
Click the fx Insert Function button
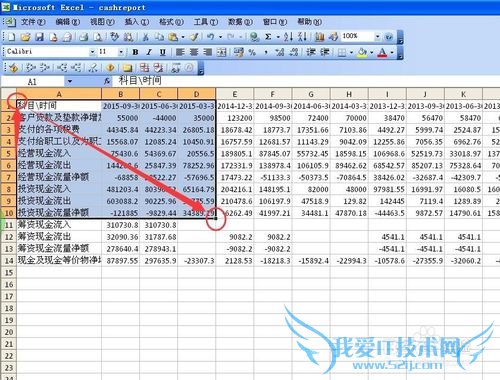click(107, 81)
